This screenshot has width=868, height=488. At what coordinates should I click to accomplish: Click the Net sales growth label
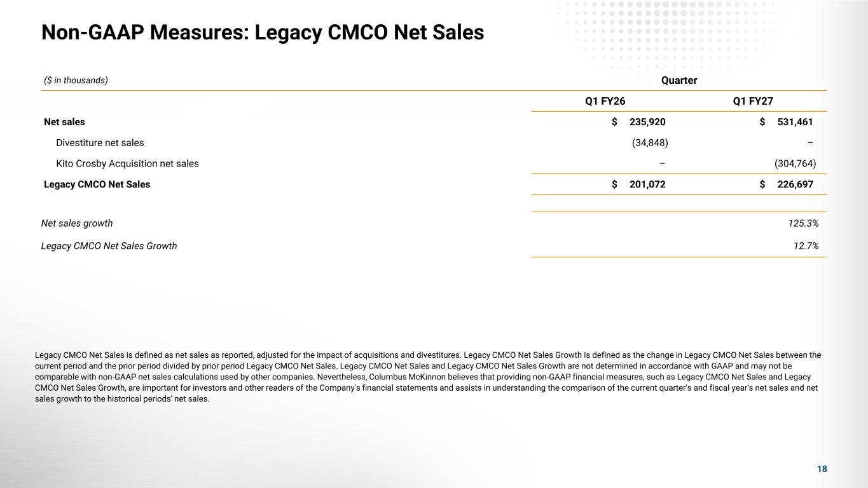coord(77,224)
